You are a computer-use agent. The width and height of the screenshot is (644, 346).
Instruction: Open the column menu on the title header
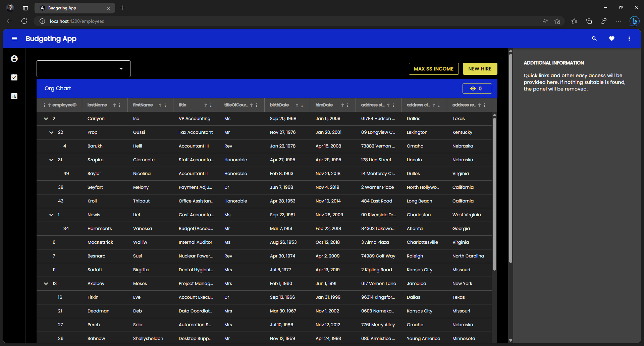click(210, 105)
